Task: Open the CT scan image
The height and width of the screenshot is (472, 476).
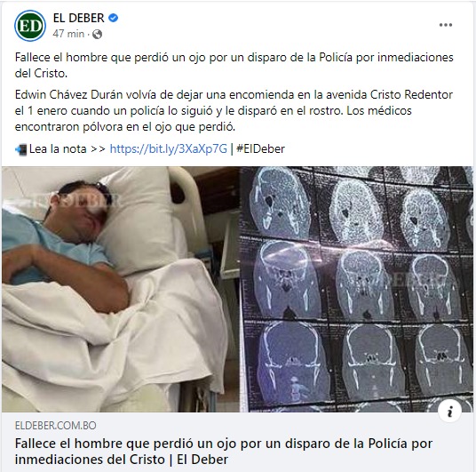Action: point(356,289)
